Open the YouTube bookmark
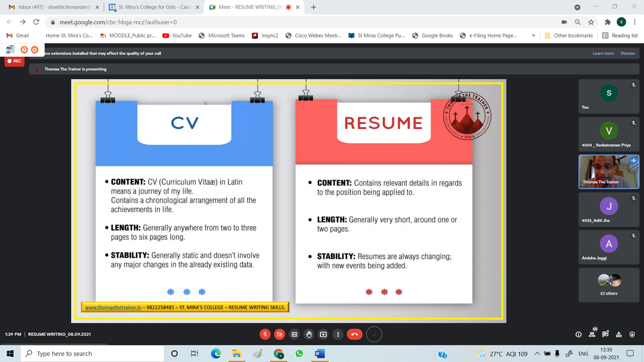The image size is (644, 362). (177, 35)
